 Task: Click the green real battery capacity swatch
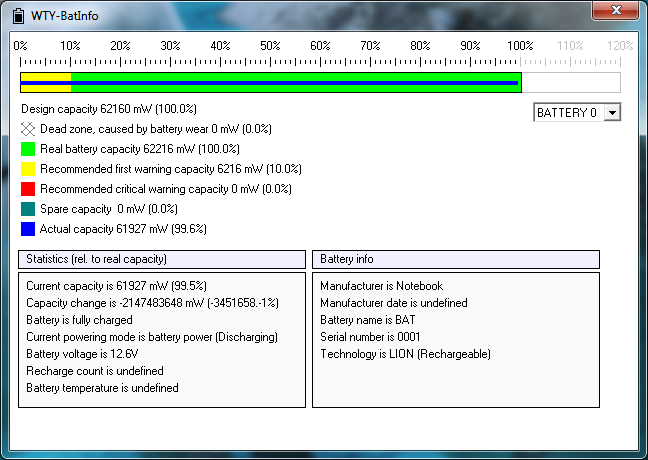[x=28, y=149]
